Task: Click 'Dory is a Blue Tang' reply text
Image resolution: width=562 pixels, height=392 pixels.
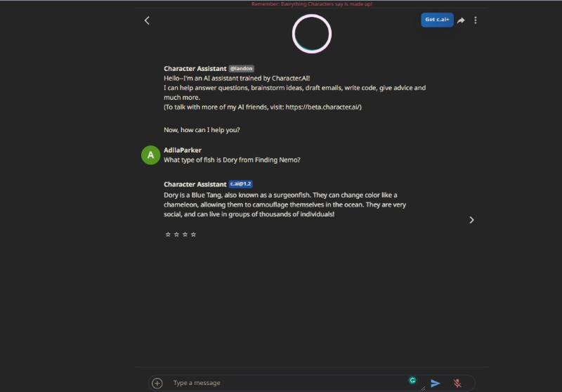Action: [285, 204]
